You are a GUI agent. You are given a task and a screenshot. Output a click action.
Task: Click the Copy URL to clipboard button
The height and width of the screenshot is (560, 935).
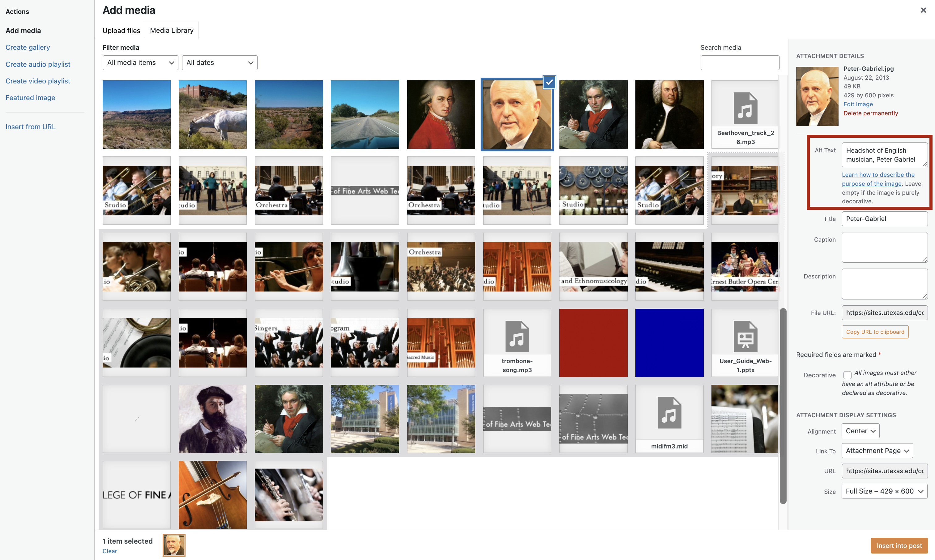point(875,332)
